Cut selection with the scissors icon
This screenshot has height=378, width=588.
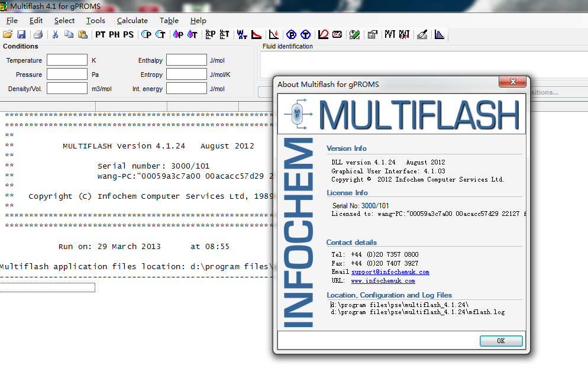[55, 34]
